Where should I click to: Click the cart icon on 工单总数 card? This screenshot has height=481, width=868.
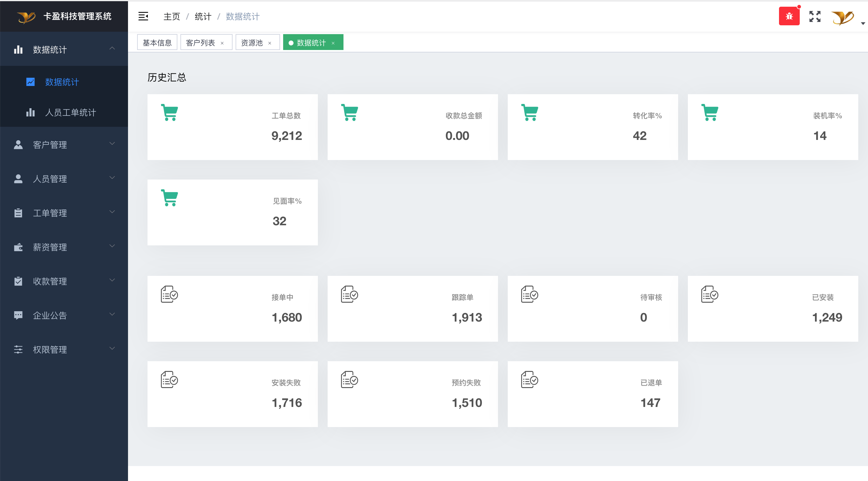tap(169, 112)
